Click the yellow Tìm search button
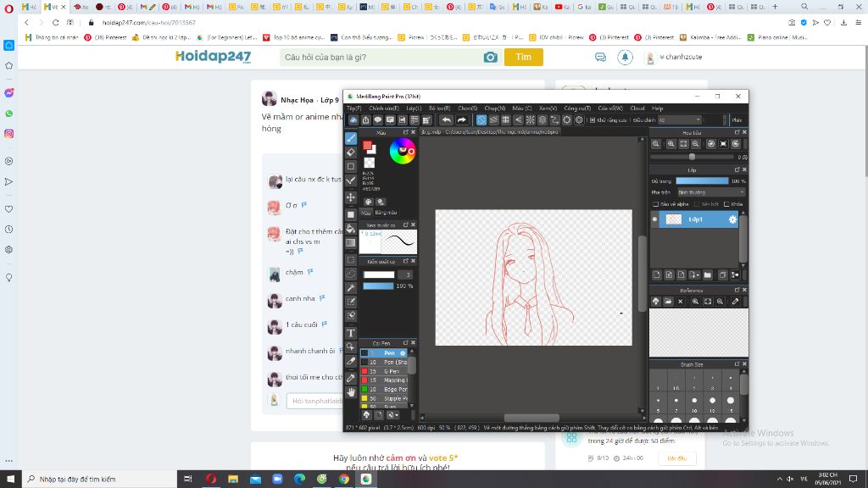The image size is (868, 488). [x=523, y=57]
